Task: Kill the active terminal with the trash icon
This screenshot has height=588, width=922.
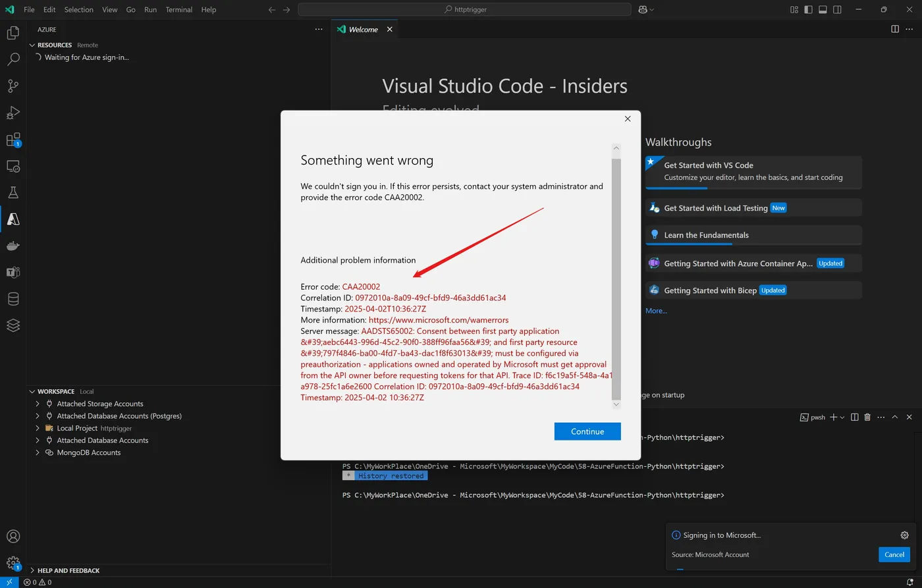Action: [x=867, y=417]
